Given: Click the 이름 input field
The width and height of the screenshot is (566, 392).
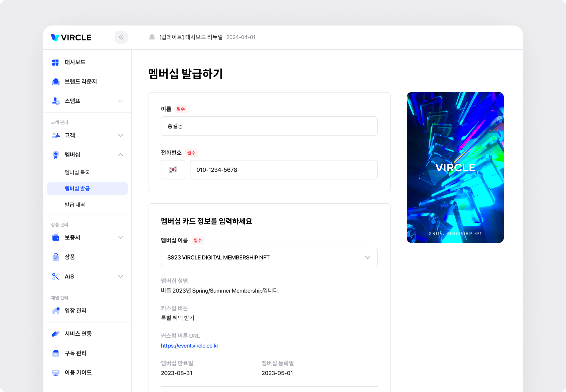Looking at the screenshot, I should click(x=269, y=126).
